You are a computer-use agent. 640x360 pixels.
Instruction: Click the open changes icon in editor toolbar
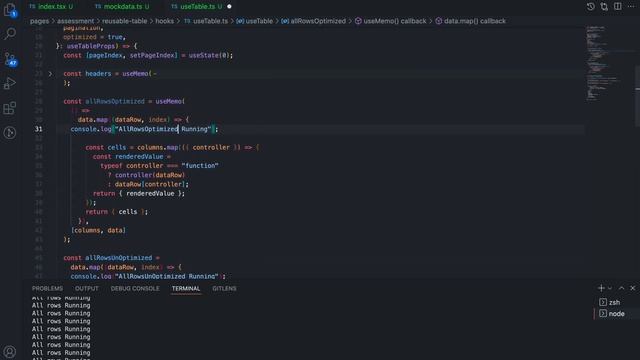[x=604, y=7]
